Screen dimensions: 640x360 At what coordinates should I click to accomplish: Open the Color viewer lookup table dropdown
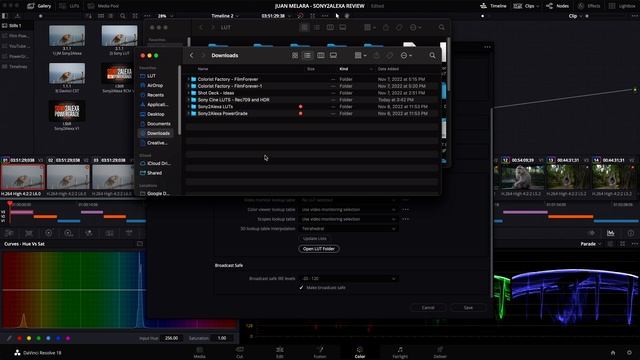[349, 210]
